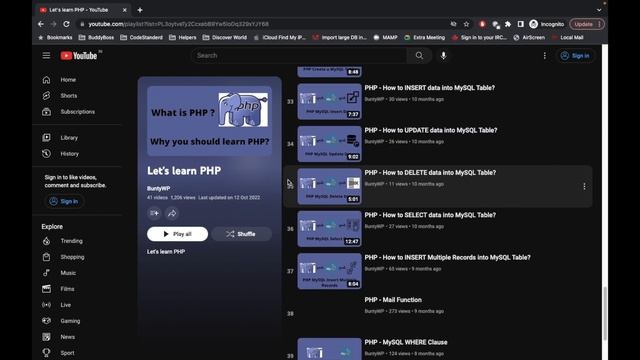
Task: Open INSERT data into MySQL video thumbnail
Action: tap(329, 102)
